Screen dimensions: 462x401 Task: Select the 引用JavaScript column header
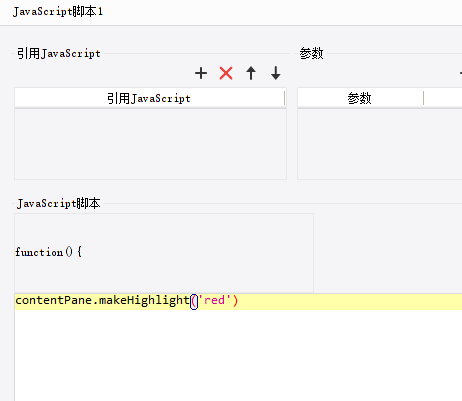(x=149, y=98)
